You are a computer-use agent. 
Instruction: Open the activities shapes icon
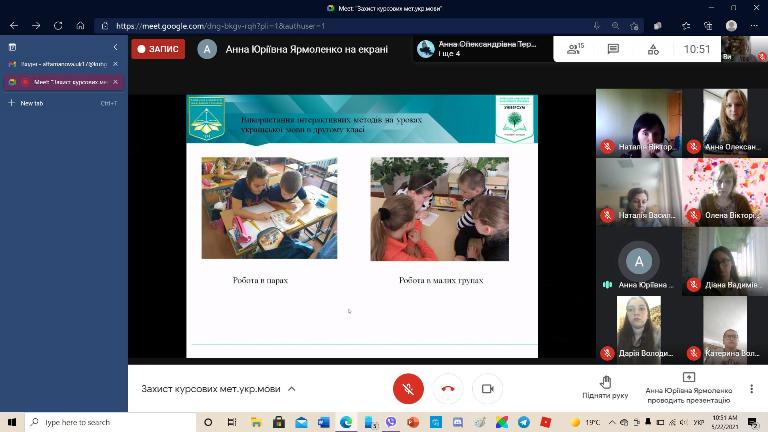(x=653, y=49)
